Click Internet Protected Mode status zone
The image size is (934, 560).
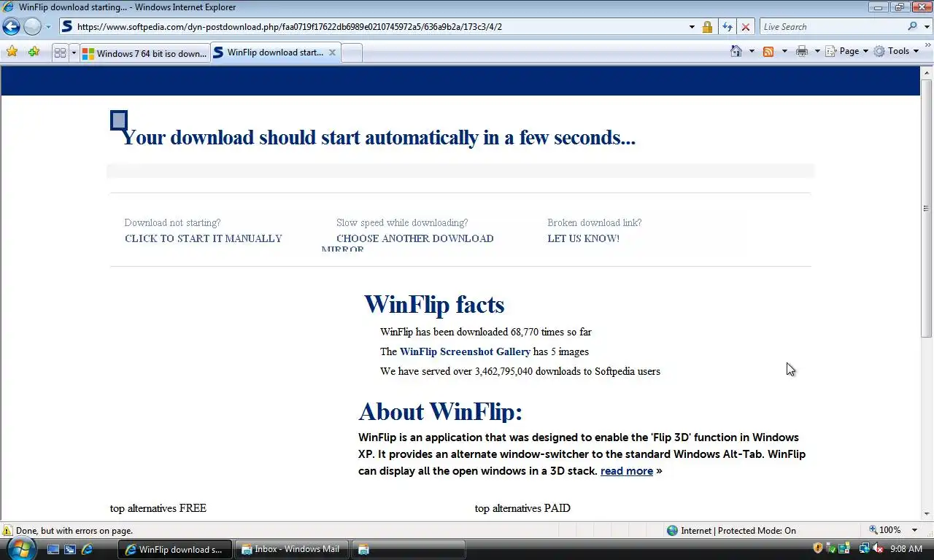pos(731,531)
